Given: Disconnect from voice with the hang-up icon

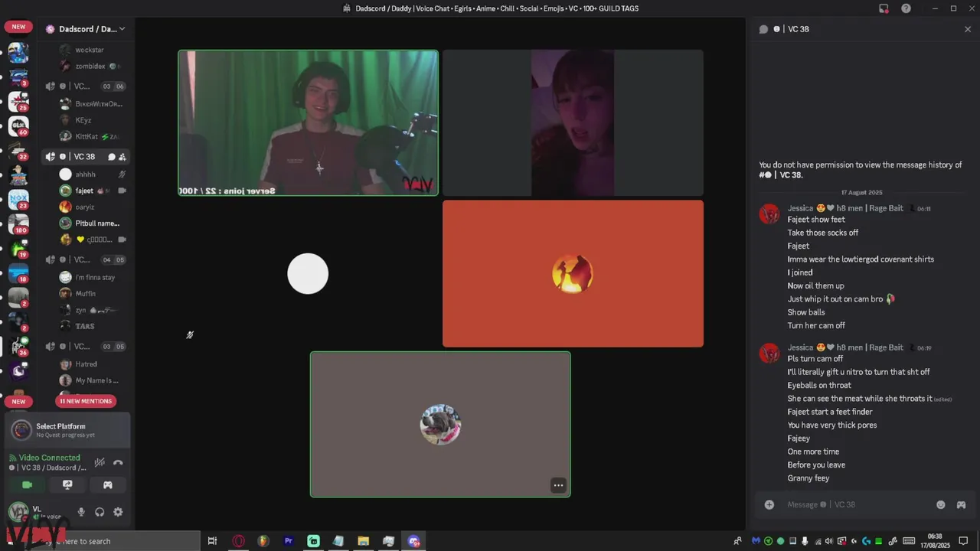Looking at the screenshot, I should (x=118, y=462).
